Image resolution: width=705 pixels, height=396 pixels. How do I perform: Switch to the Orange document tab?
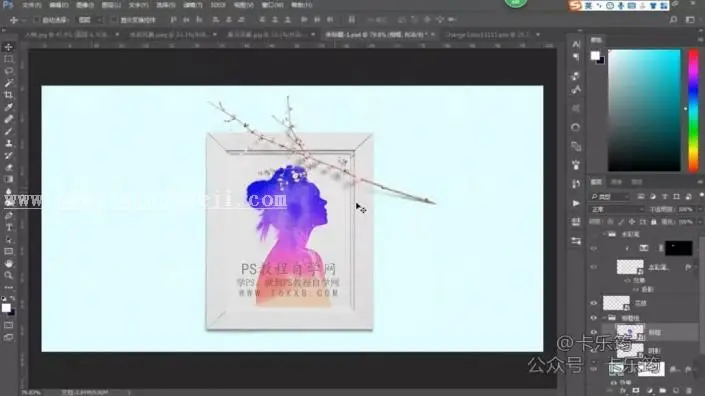pos(489,35)
